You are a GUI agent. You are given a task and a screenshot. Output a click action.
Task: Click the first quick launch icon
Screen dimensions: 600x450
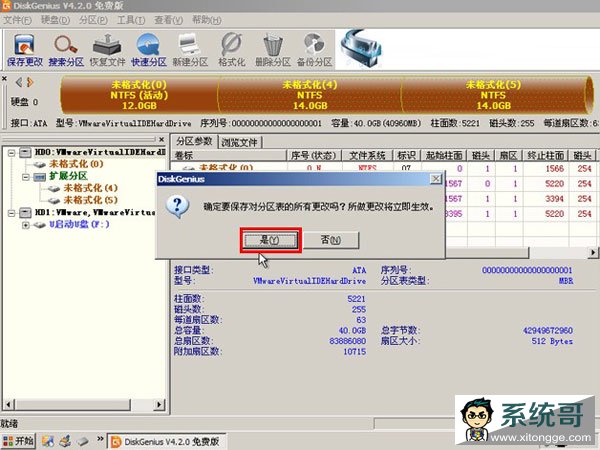click(48, 441)
